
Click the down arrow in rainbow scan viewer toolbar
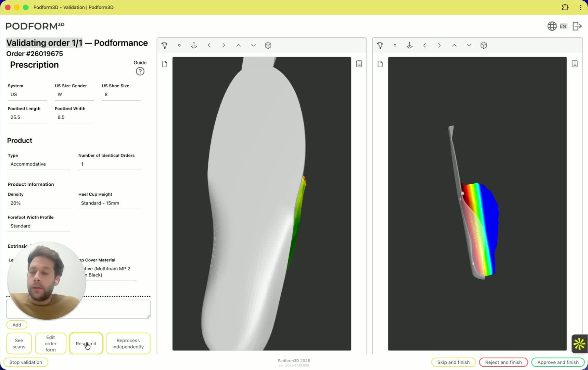(469, 45)
